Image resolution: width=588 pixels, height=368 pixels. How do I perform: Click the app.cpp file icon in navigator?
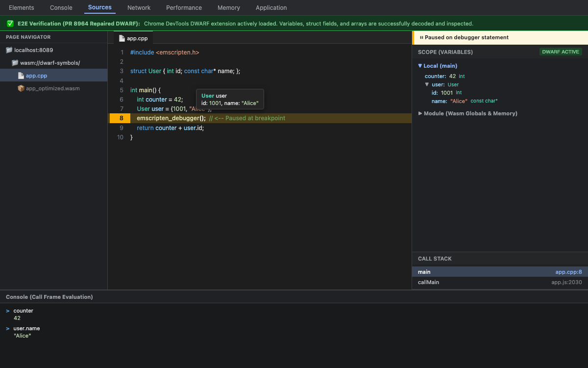tap(21, 76)
